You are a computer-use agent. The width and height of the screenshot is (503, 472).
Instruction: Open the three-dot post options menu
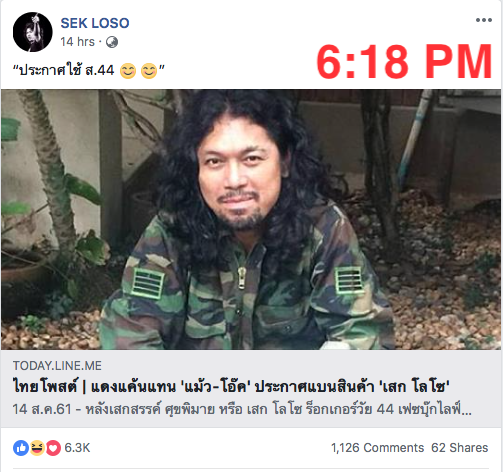coord(484,20)
